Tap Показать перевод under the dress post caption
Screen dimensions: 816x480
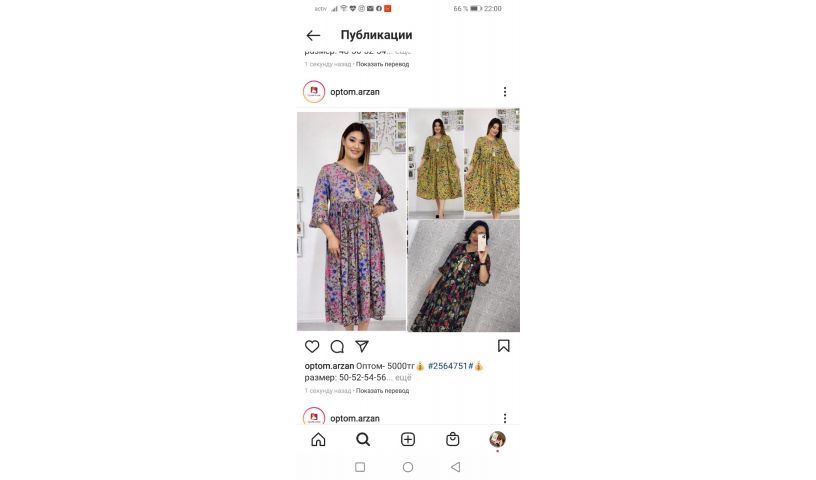382,390
